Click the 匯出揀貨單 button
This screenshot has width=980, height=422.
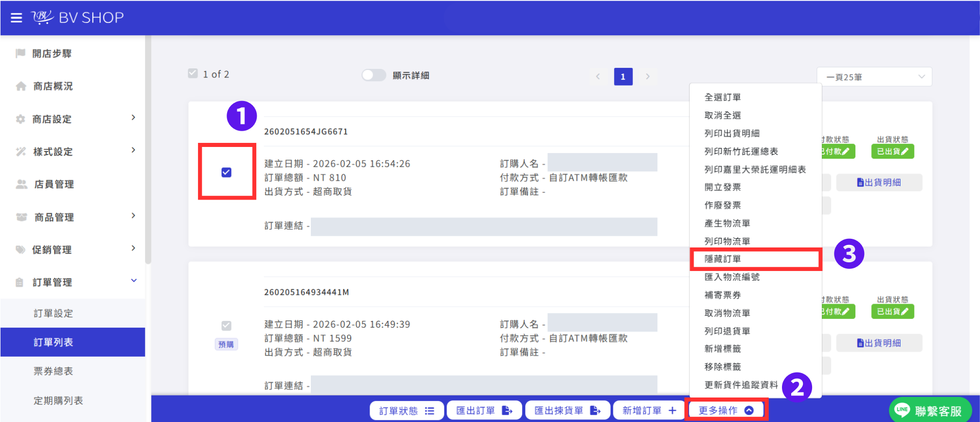[568, 411]
